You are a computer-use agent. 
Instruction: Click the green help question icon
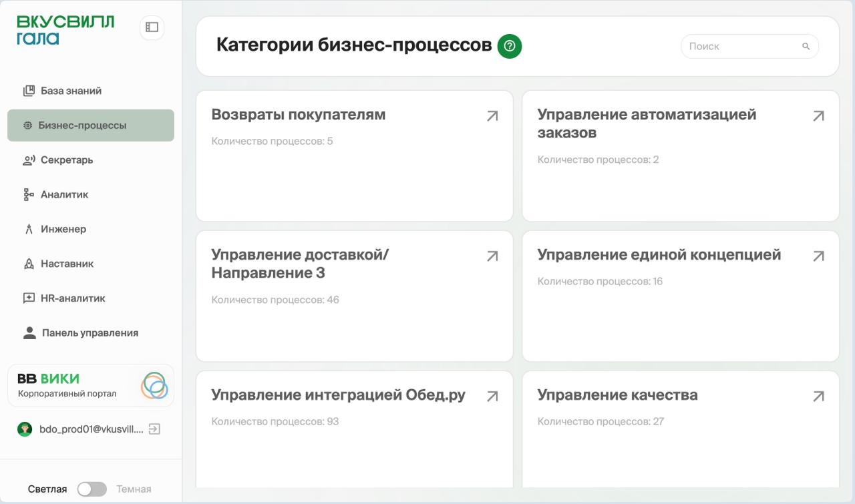point(510,46)
